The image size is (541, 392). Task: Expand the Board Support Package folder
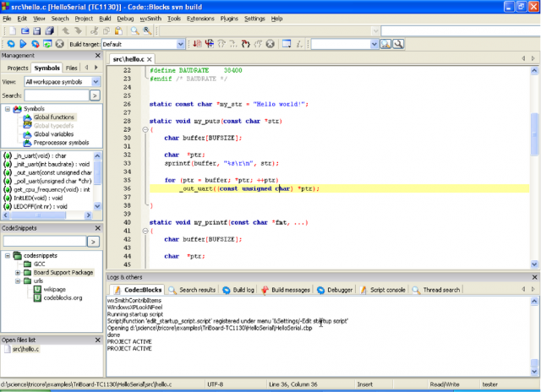click(x=18, y=272)
